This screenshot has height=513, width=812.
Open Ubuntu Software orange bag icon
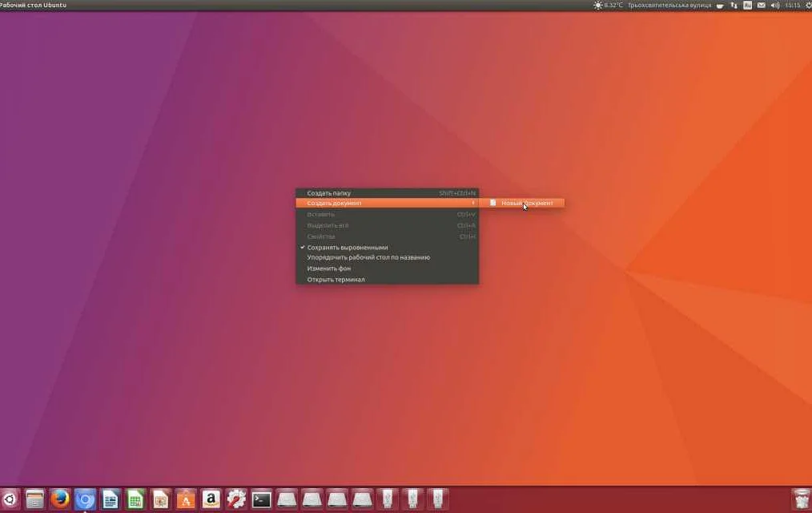pos(186,499)
